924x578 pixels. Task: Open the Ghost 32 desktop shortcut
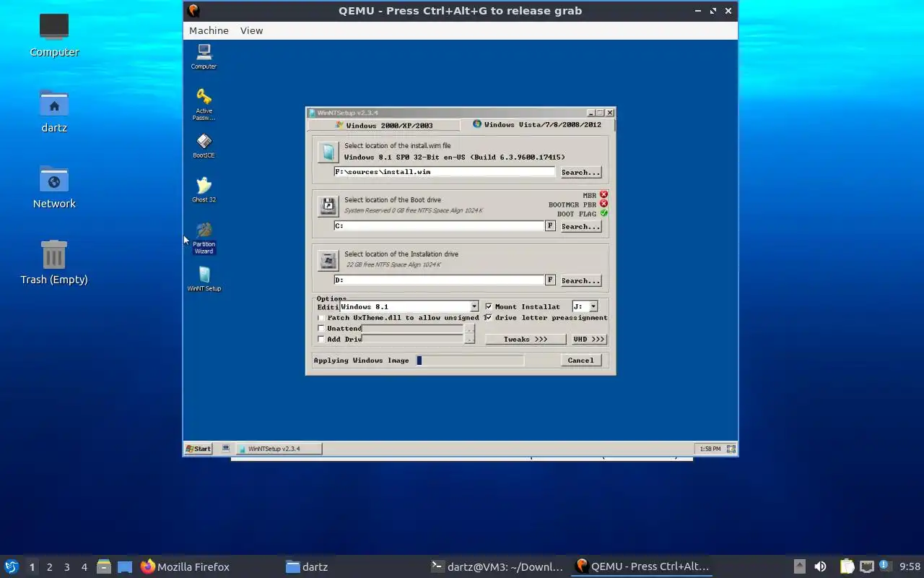[204, 190]
